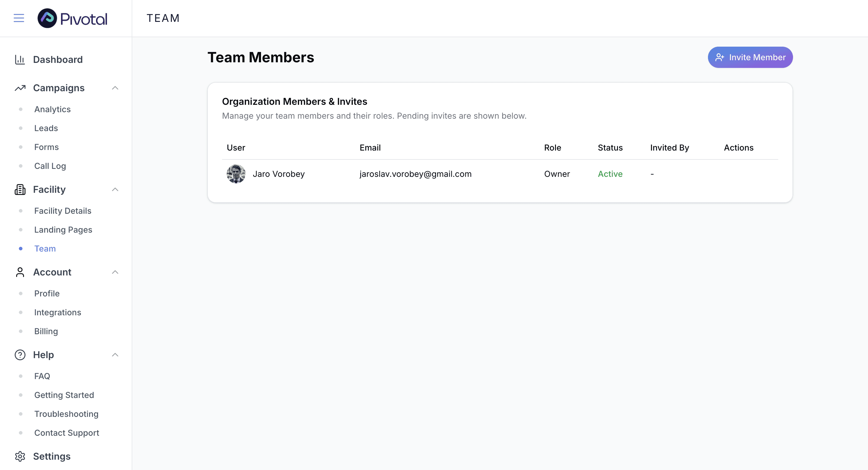
Task: Open Settings via the gear icon
Action: (20, 456)
